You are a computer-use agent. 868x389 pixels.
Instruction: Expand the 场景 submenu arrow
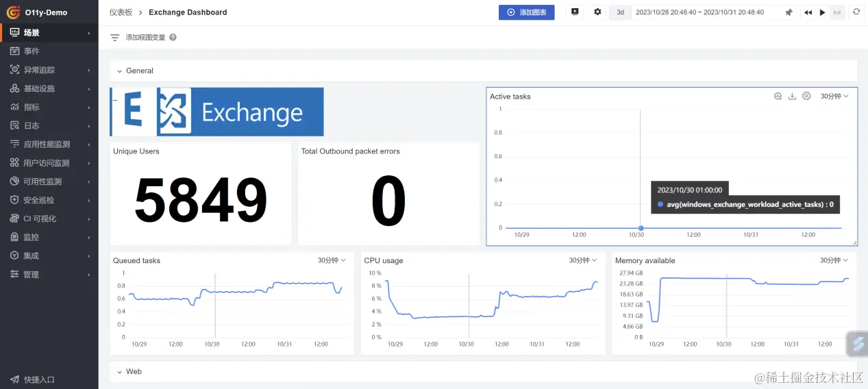click(x=89, y=33)
